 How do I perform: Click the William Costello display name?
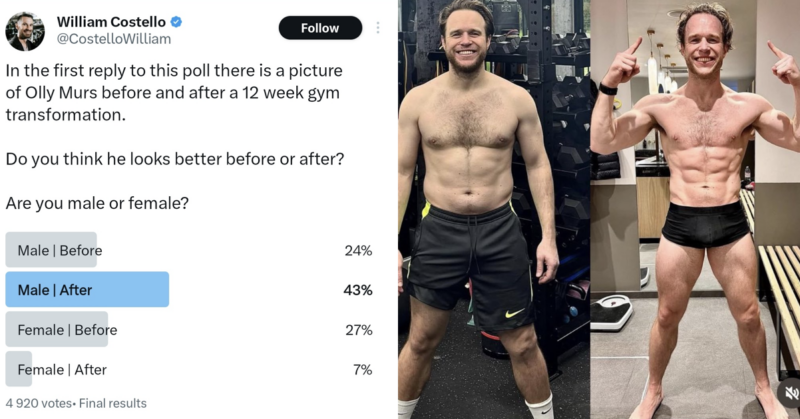111,22
